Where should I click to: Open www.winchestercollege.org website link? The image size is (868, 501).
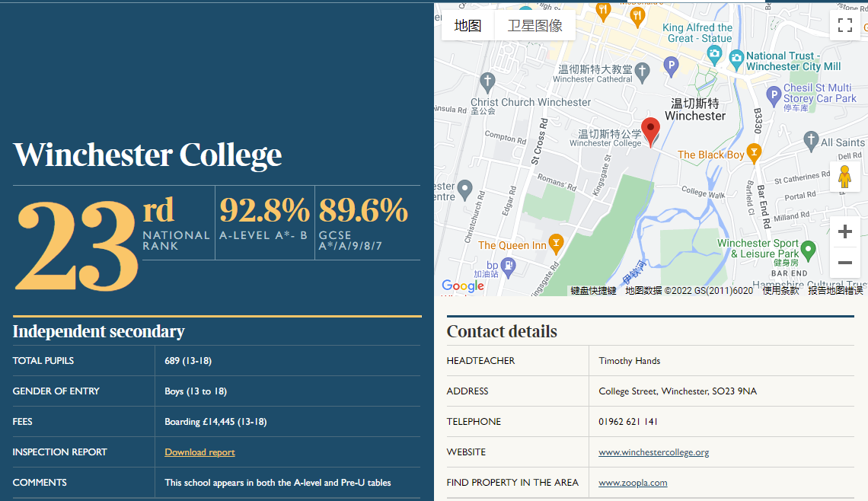point(654,452)
